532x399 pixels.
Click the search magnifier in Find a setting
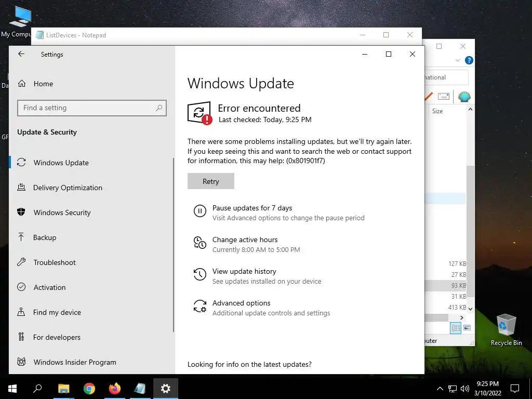159,108
